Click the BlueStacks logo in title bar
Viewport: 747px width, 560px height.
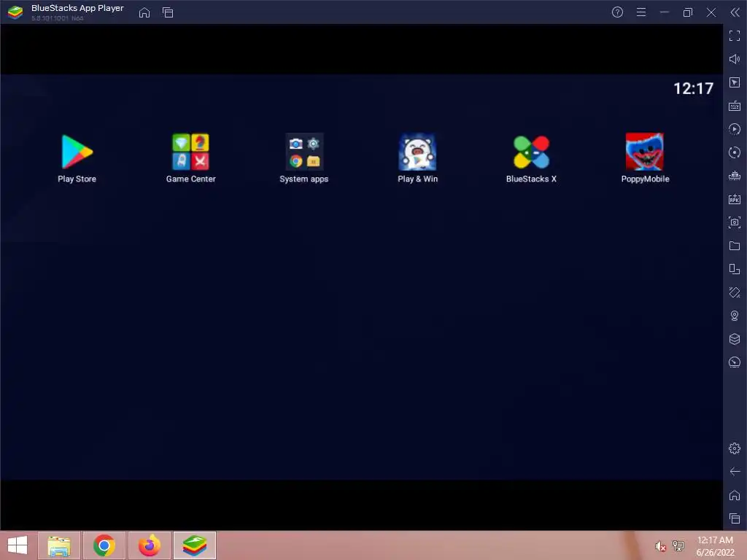click(15, 12)
